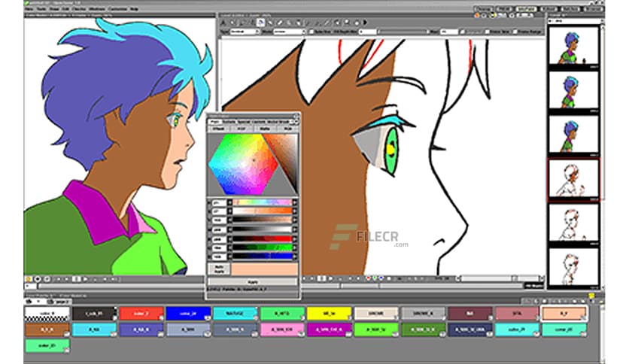Select the highlighted Fill tool in the toolbar
This screenshot has width=629, height=364.
[x=260, y=23]
